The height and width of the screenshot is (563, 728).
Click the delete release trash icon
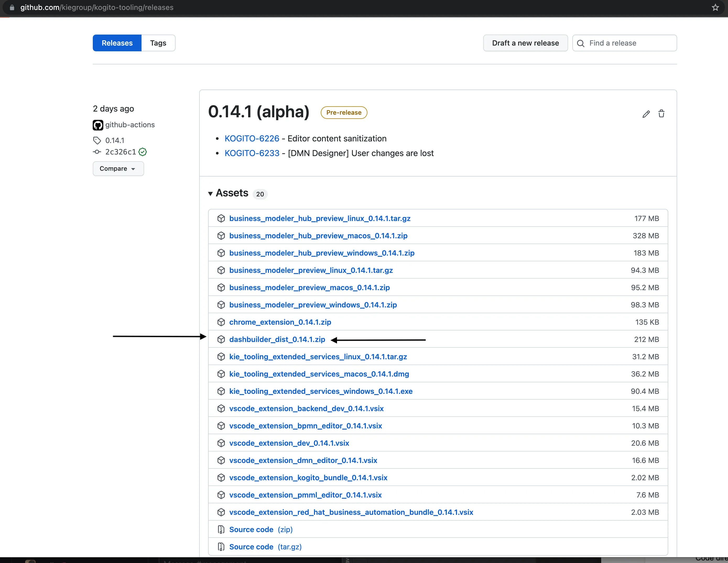(x=661, y=114)
